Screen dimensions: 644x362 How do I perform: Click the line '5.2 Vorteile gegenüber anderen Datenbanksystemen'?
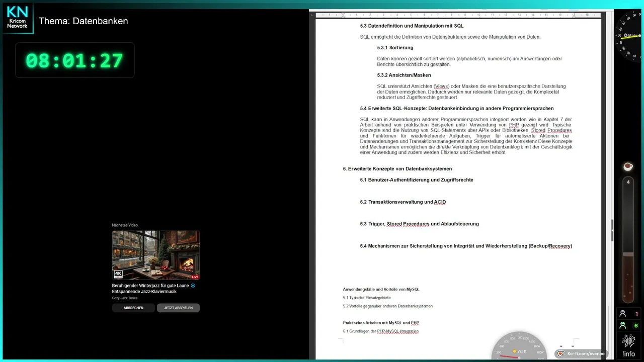point(387,306)
